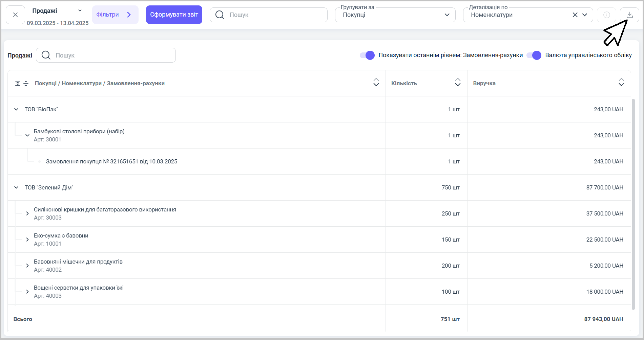Sort by Виручка column arrows
This screenshot has width=644, height=340.
point(621,82)
